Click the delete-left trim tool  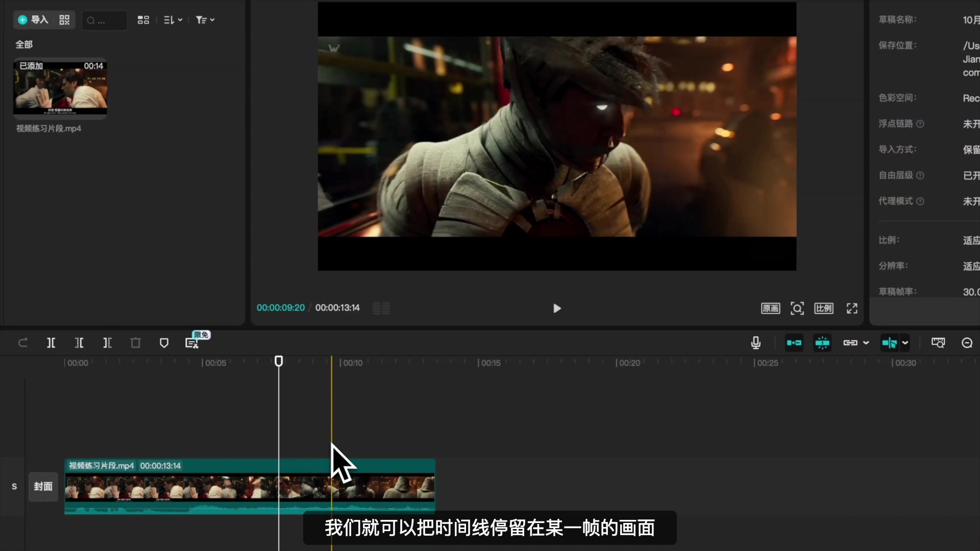click(x=79, y=343)
